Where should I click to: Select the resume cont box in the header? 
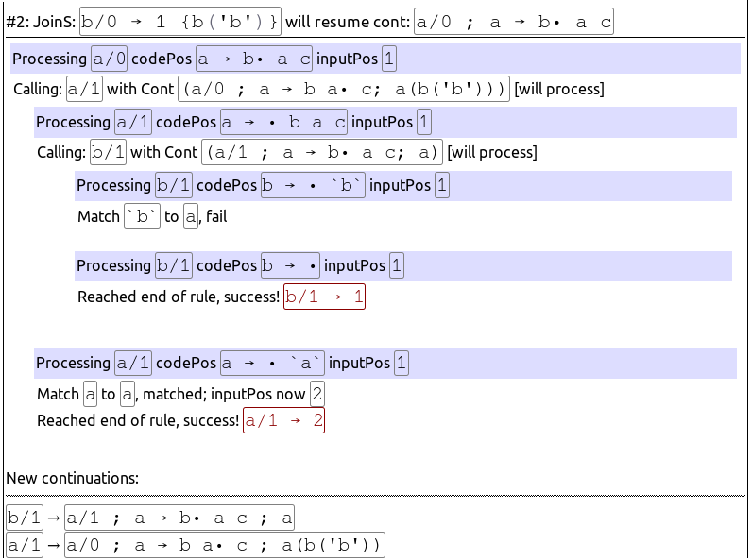pos(513,21)
